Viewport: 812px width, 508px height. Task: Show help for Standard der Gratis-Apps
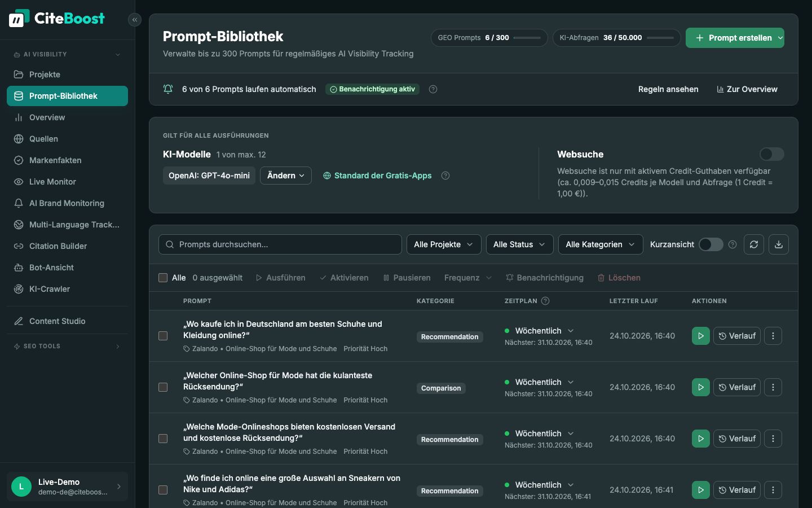[x=445, y=176]
